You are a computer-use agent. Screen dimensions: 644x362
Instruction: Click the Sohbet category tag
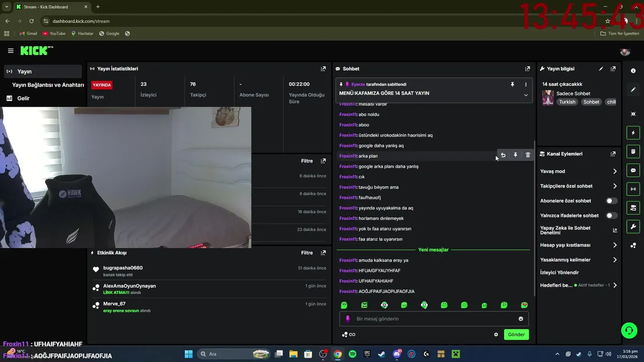(591, 102)
